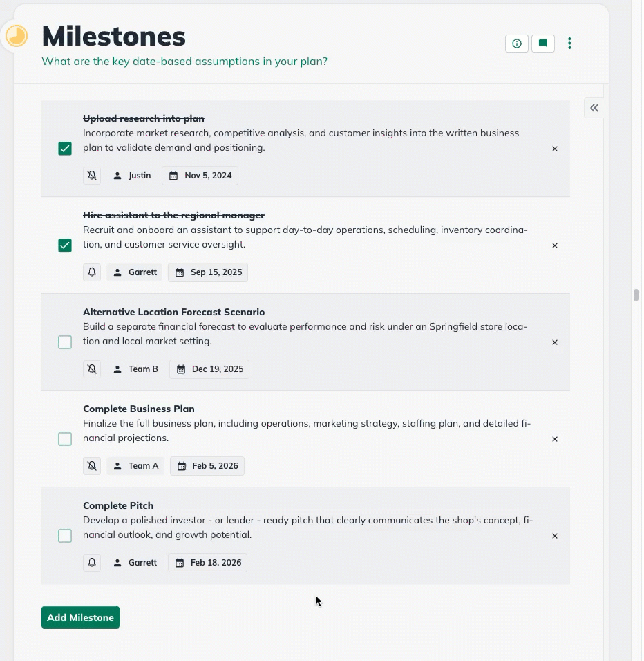Click the Add Milestone button
Image resolution: width=644 pixels, height=661 pixels.
[80, 617]
